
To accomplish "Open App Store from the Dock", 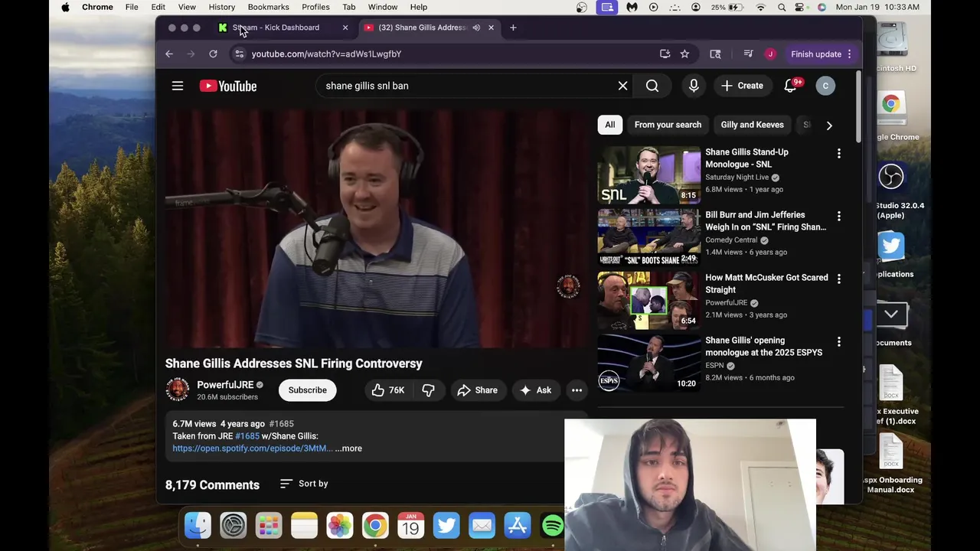I will pos(518,525).
